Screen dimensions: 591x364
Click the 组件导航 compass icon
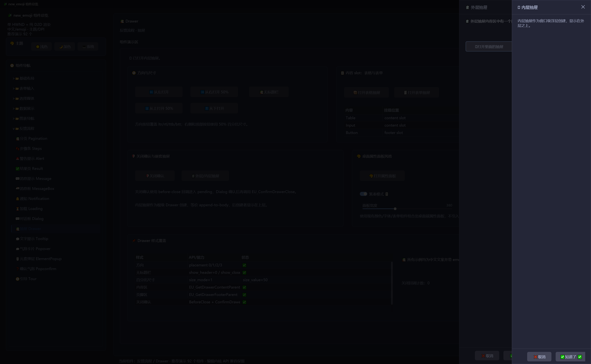pos(12,65)
